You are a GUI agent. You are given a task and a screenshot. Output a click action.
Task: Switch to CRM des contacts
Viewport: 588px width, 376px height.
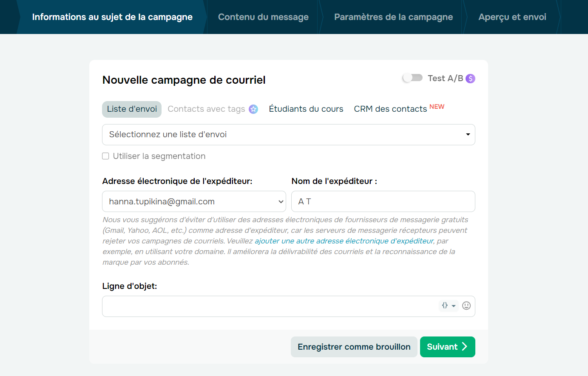point(390,109)
